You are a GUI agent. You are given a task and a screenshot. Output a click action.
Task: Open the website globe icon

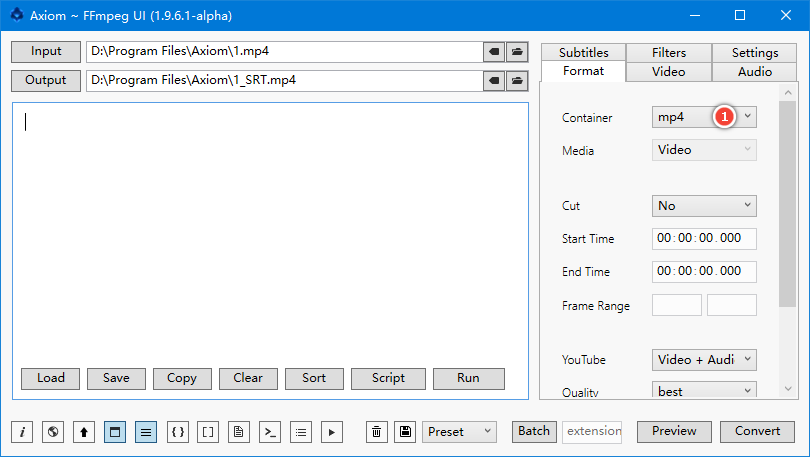(53, 432)
